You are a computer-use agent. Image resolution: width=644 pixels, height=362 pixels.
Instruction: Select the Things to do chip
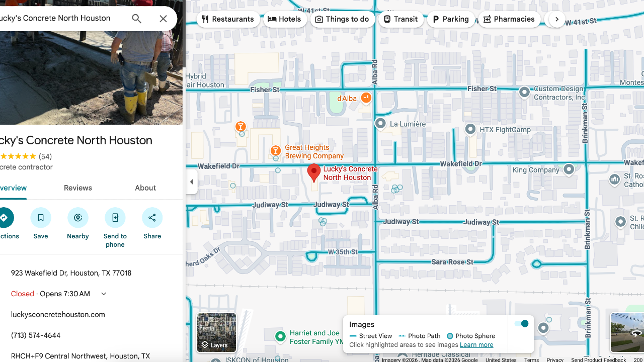click(343, 19)
